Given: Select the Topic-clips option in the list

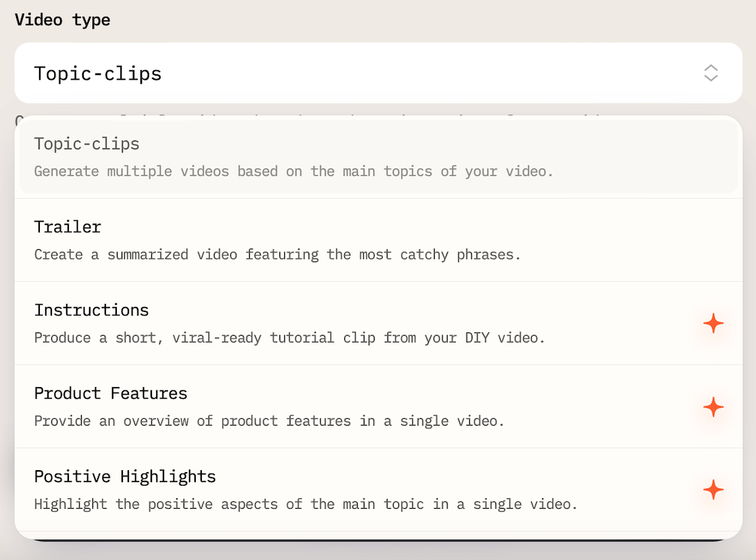Looking at the screenshot, I should [87, 144].
